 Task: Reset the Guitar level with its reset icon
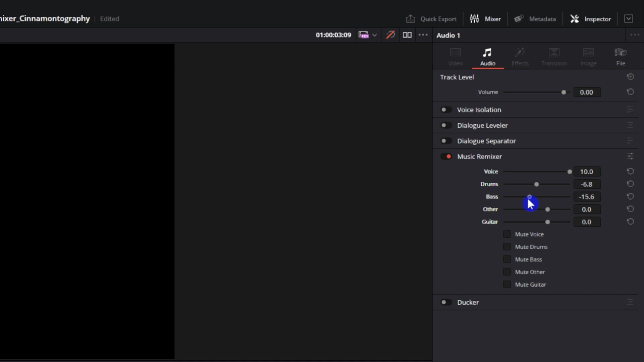pos(630,222)
